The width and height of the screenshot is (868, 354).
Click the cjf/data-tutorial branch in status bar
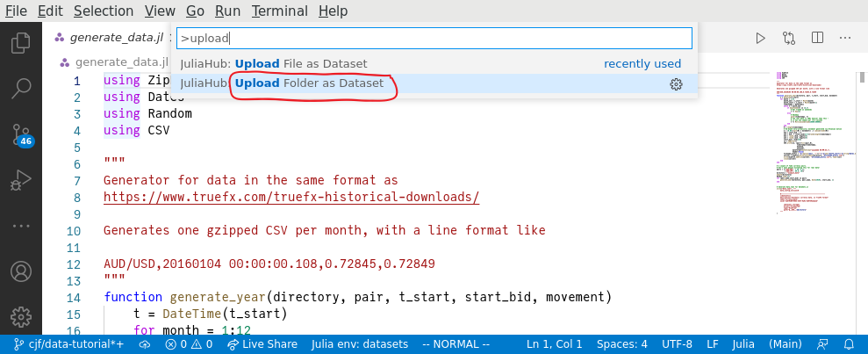(68, 344)
